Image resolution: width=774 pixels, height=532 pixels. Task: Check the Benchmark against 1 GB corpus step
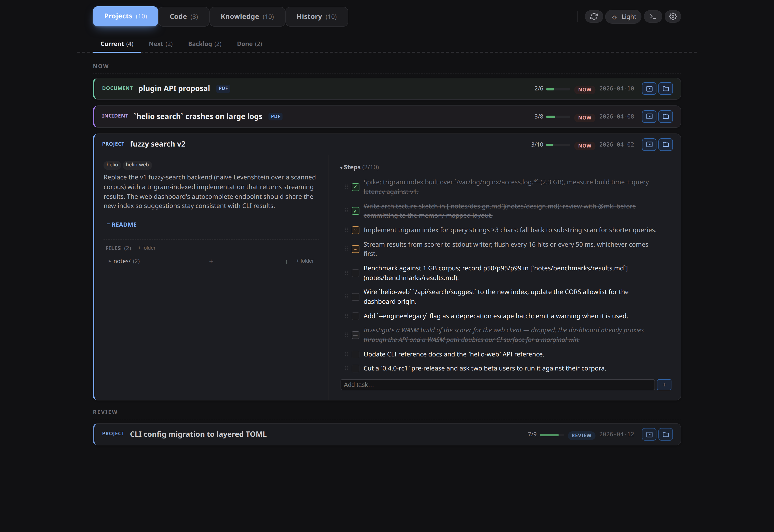[355, 273]
